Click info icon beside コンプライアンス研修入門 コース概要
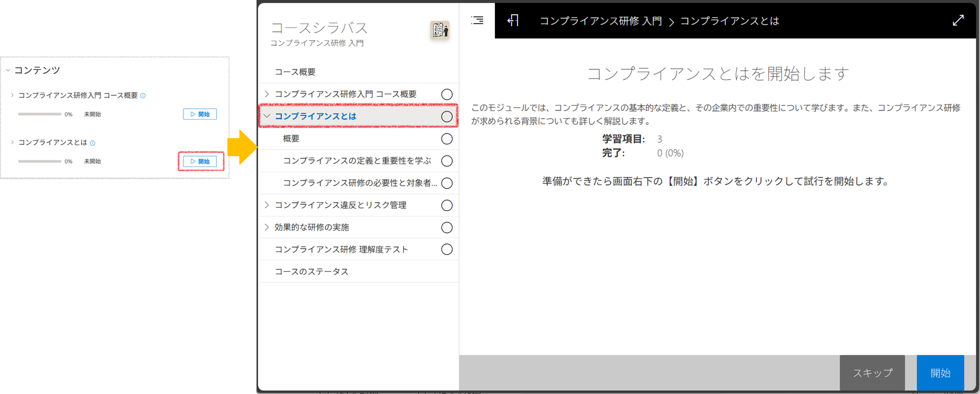The width and height of the screenshot is (980, 394). click(x=143, y=96)
